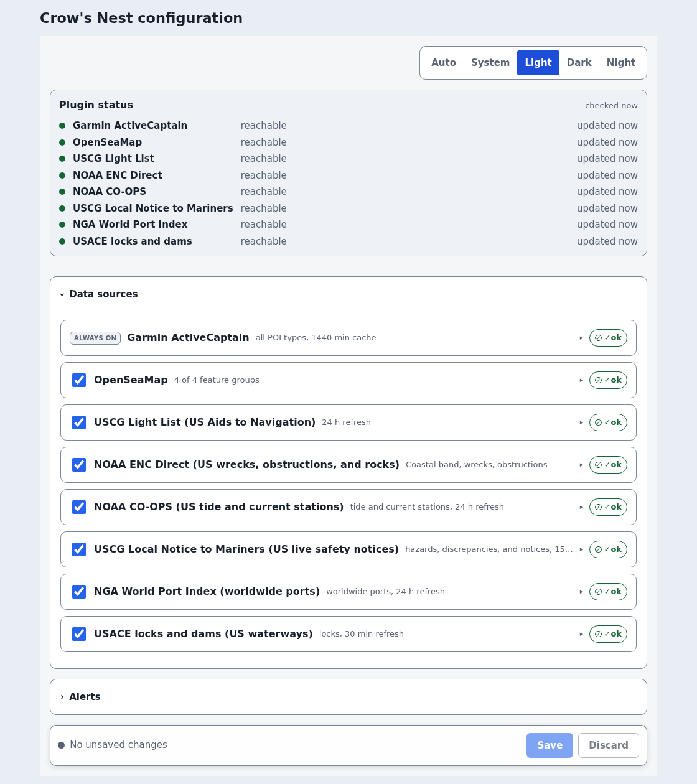Click the ok badge for NOAA ENC Direct
697x784 pixels.
coord(608,465)
